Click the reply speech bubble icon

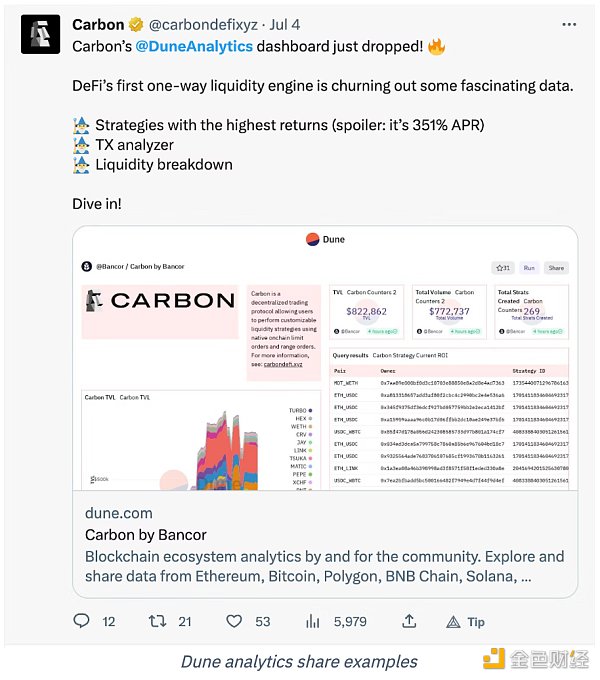coord(81,621)
